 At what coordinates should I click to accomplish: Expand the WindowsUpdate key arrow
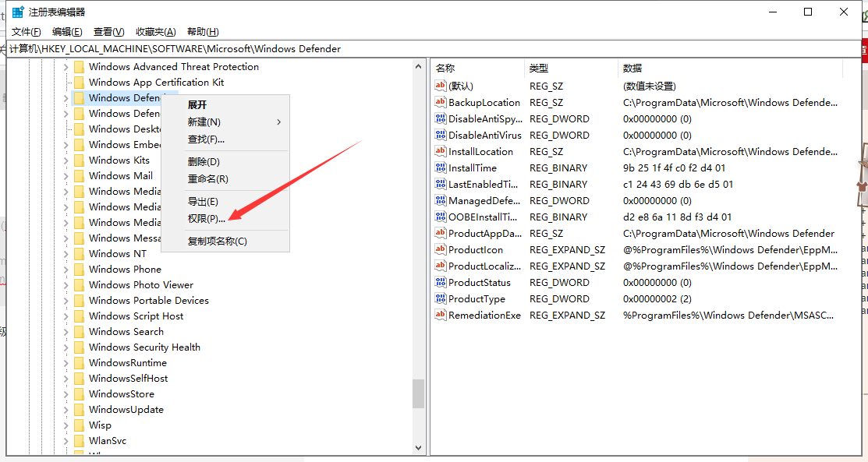coord(66,410)
